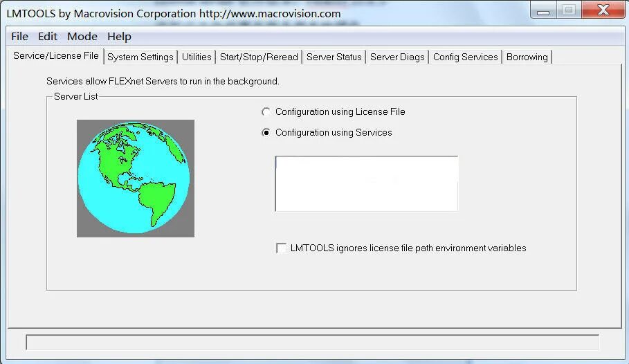This screenshot has height=364, width=629.
Task: Open the Server Diags tab
Action: pos(397,57)
